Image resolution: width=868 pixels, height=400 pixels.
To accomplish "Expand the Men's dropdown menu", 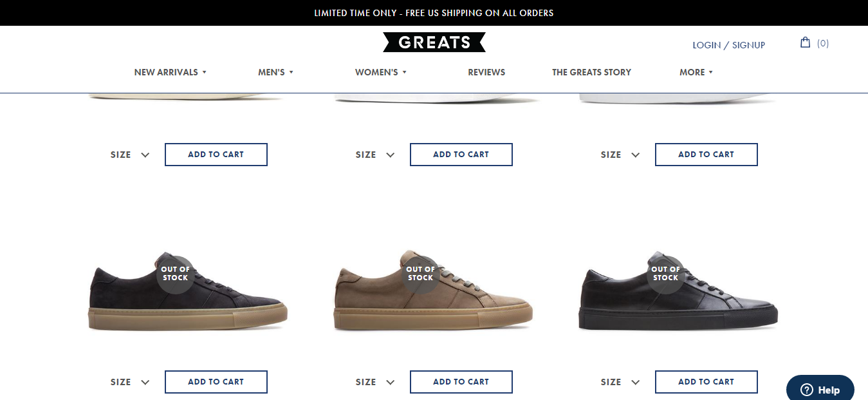I will [275, 72].
